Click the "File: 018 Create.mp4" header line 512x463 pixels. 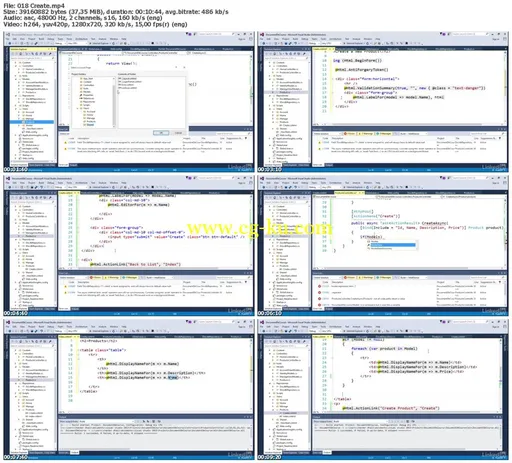coord(34,5)
